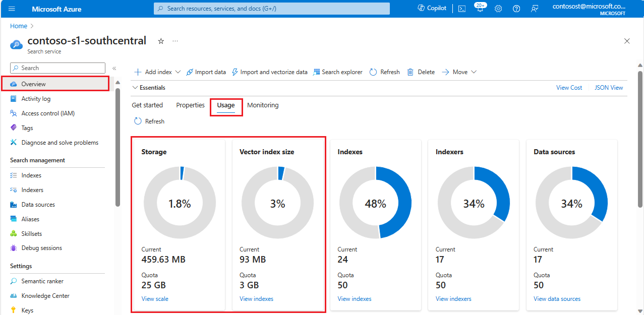Open portal settings gear icon
644x315 pixels.
tap(498, 9)
